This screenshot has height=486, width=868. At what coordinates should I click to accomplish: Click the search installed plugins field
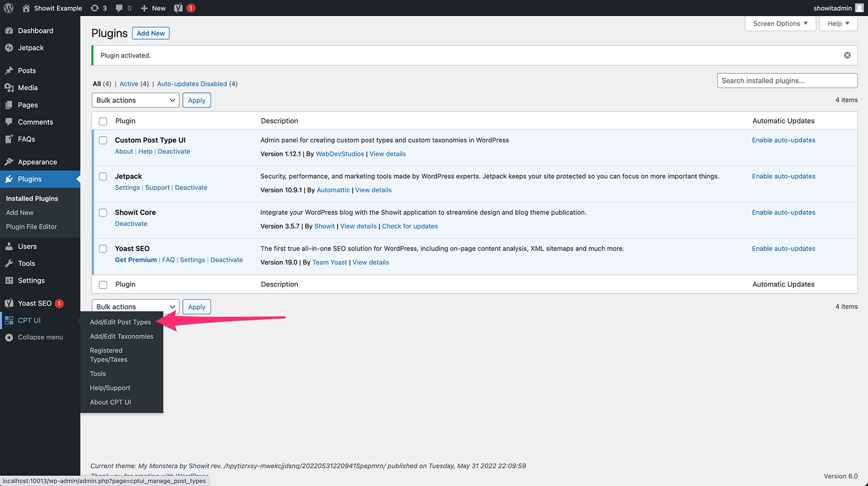787,80
